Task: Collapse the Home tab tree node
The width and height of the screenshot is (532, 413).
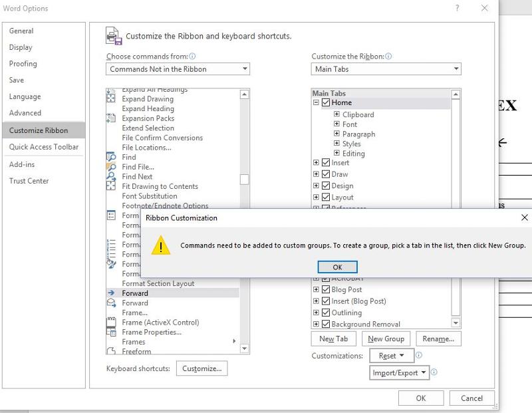Action: [x=316, y=103]
